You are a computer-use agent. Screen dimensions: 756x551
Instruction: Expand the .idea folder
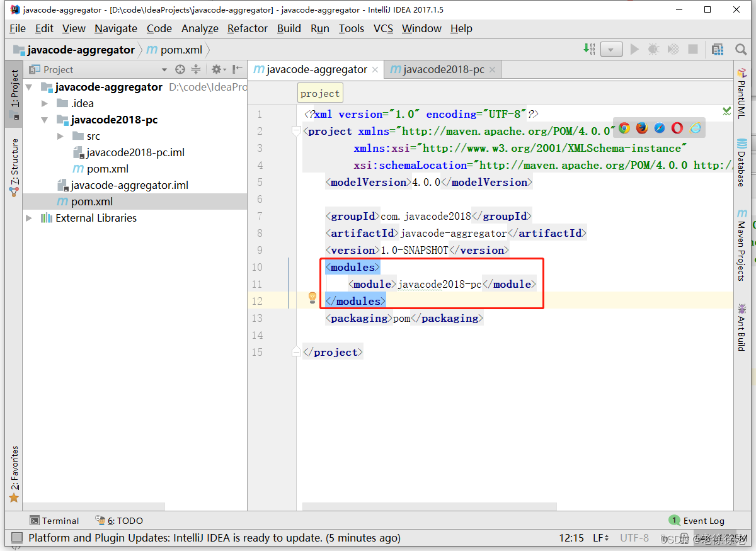[x=45, y=103]
